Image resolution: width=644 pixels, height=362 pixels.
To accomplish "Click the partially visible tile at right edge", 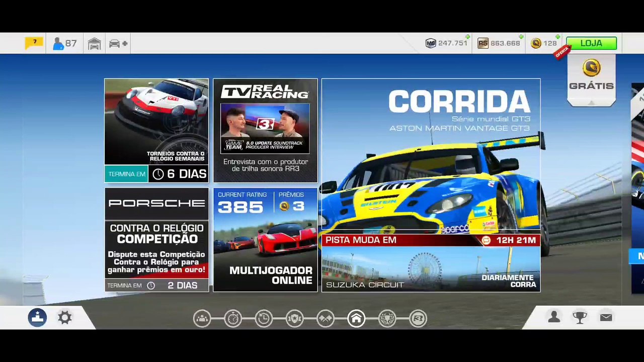I will [637, 189].
